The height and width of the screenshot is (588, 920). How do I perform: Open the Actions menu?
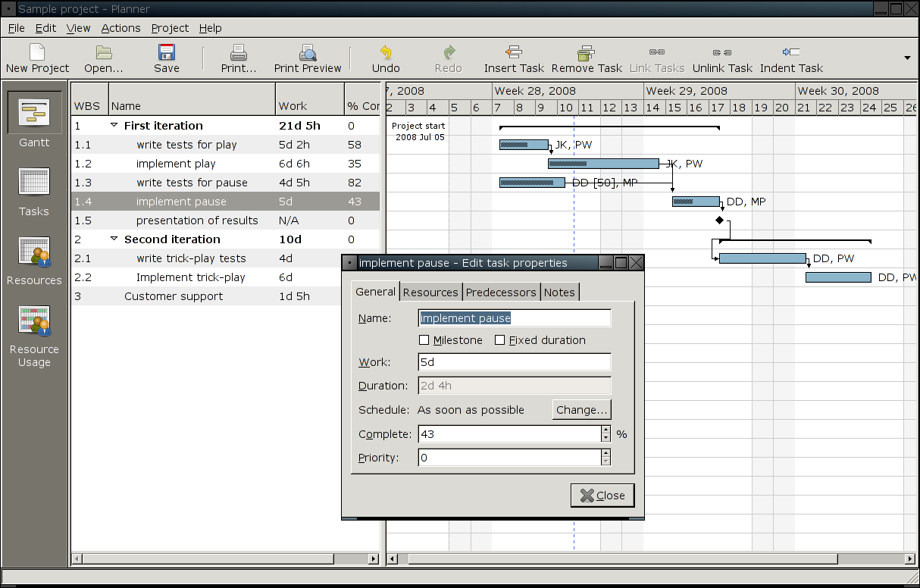(x=120, y=28)
